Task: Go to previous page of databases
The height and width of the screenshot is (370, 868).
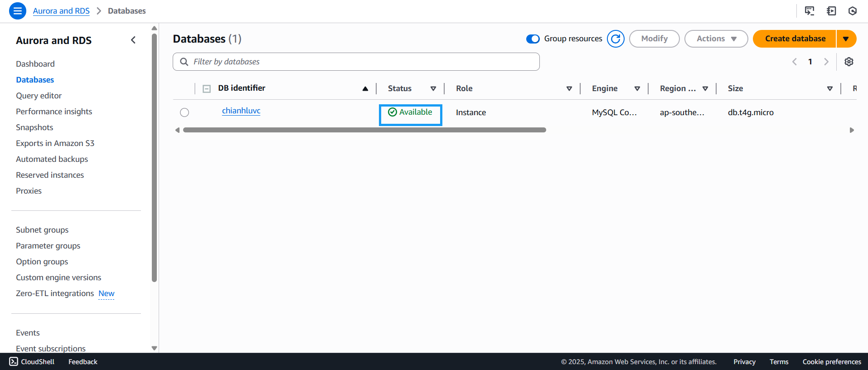Action: [795, 62]
